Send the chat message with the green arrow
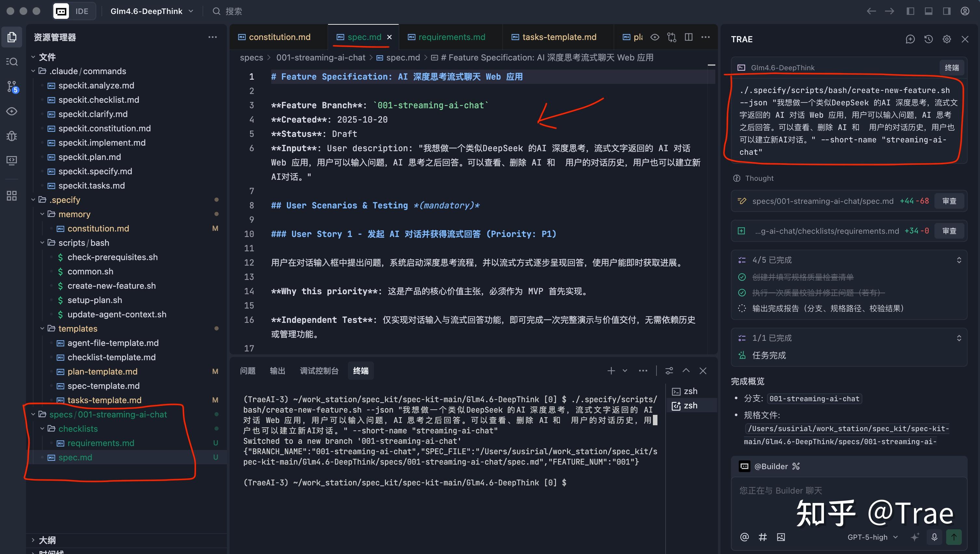Viewport: 980px width, 554px height. coord(954,537)
